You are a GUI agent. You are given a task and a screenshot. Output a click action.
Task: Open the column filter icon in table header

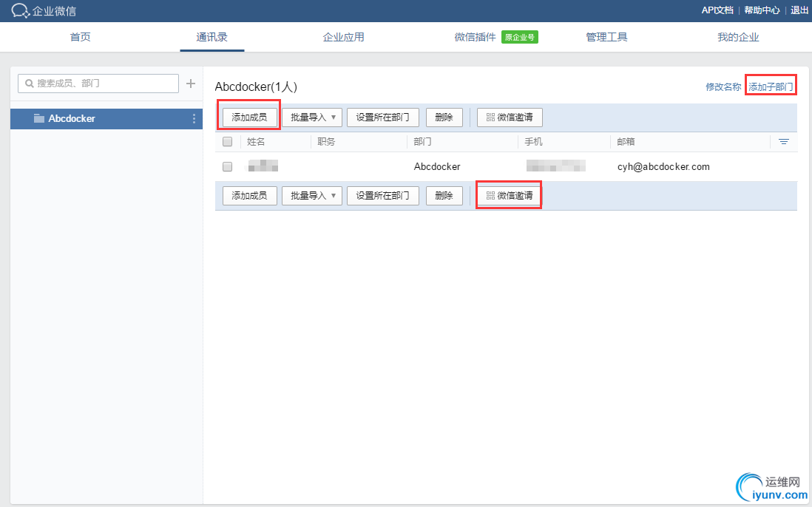pyautogui.click(x=783, y=141)
